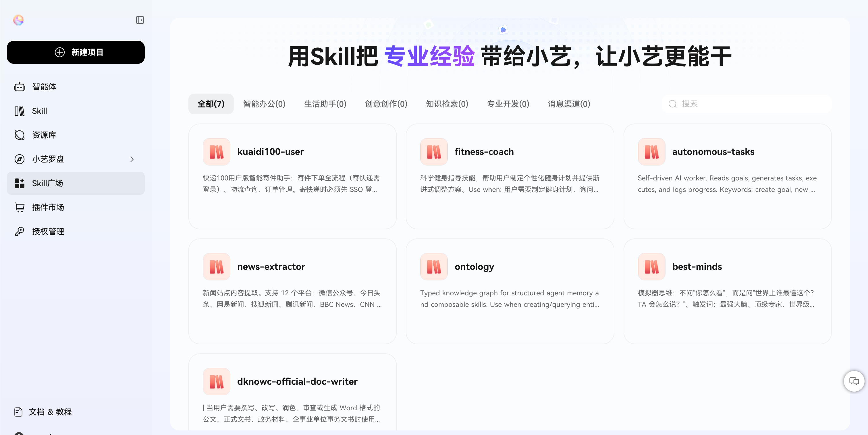Click the 快递100用户版智能寄件助手 description
Screen dimensions: 868x435
[x=292, y=184]
